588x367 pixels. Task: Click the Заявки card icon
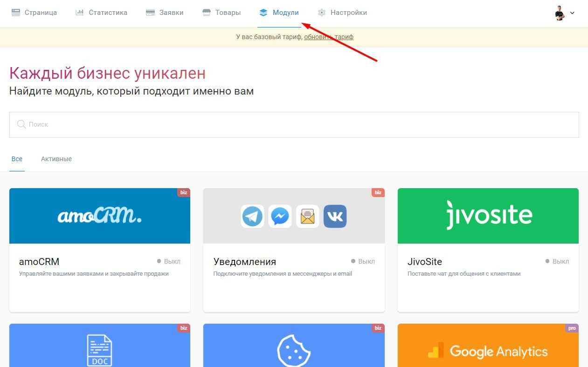coord(150,13)
